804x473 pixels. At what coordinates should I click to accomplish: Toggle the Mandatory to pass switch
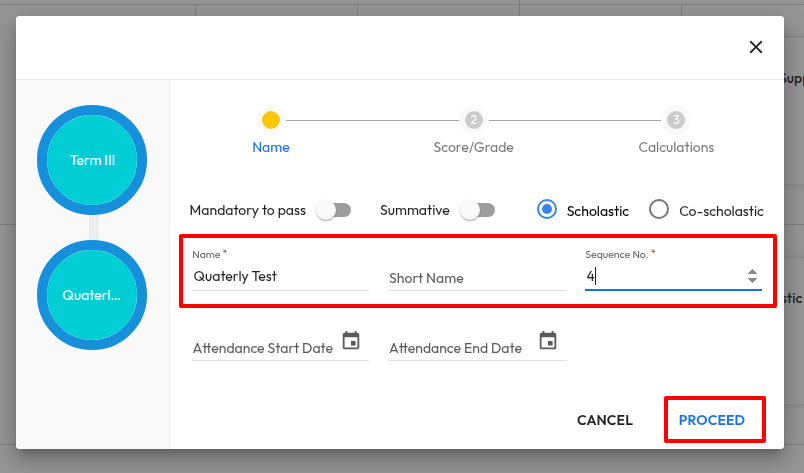(333, 211)
